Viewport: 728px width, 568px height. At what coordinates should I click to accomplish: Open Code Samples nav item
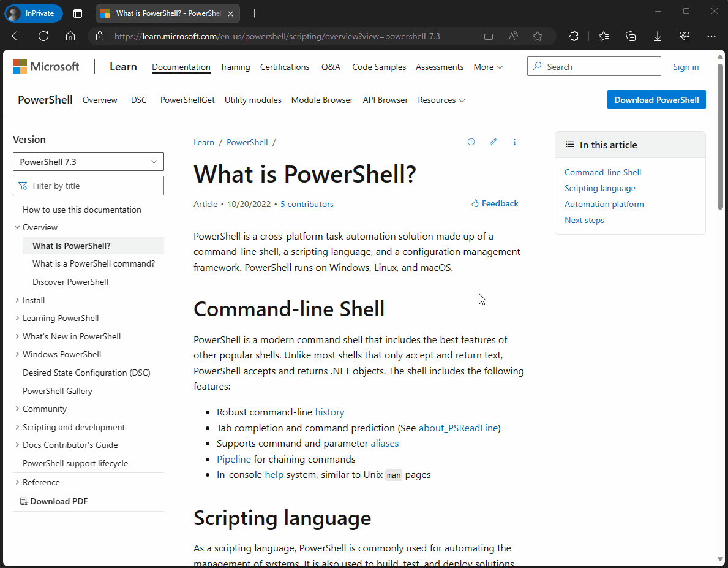[379, 67]
